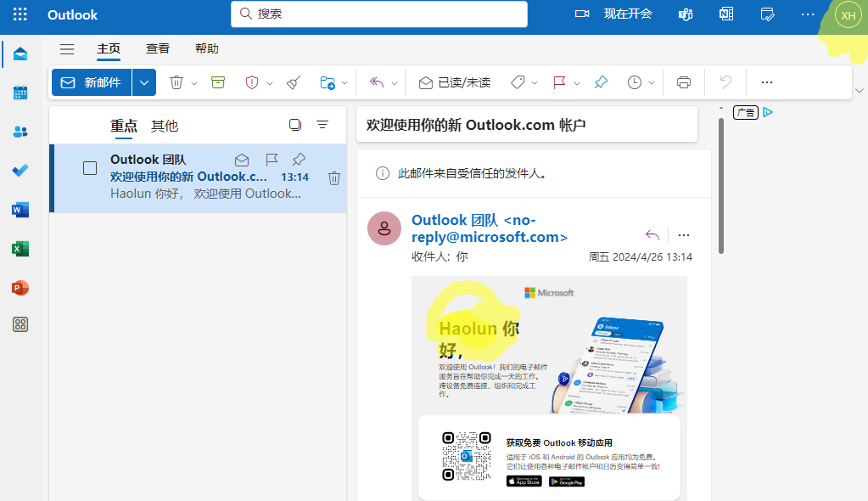Click the 现在开会 link
The height and width of the screenshot is (501, 868).
tap(628, 14)
